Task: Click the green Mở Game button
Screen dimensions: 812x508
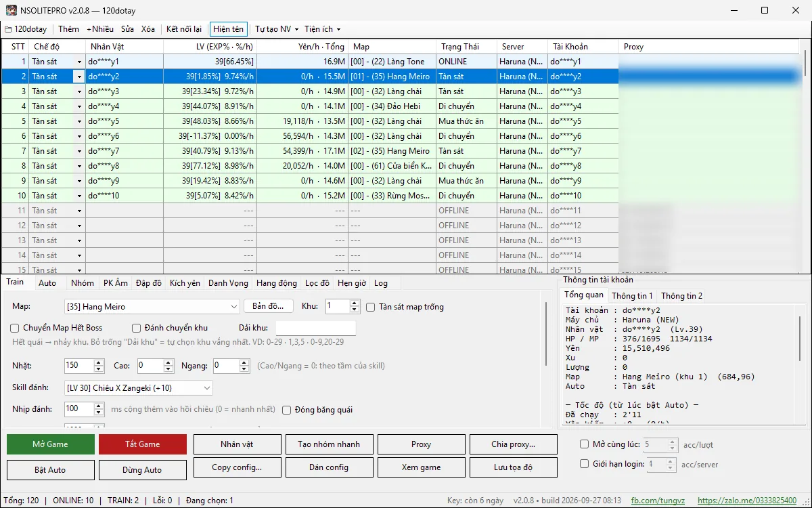Action: click(51, 444)
